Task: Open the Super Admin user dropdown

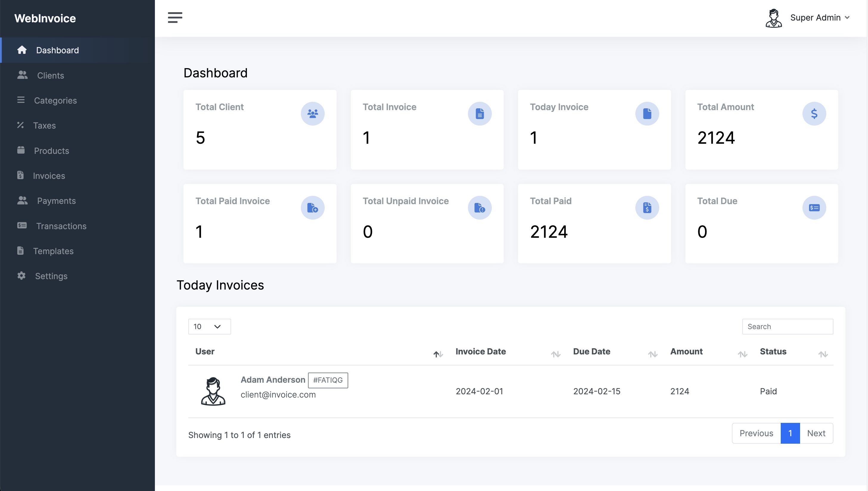Action: (x=819, y=18)
